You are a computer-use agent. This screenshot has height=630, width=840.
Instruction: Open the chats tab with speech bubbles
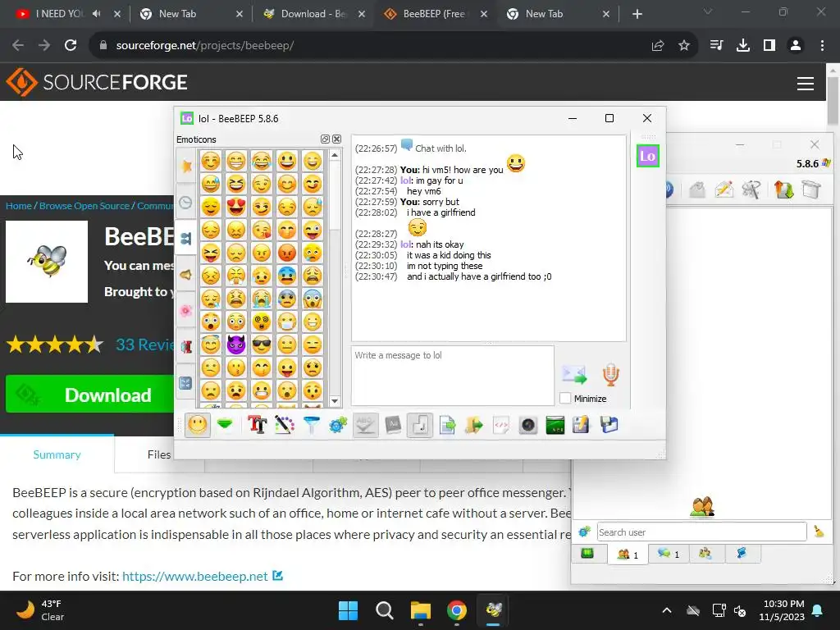pos(669,554)
